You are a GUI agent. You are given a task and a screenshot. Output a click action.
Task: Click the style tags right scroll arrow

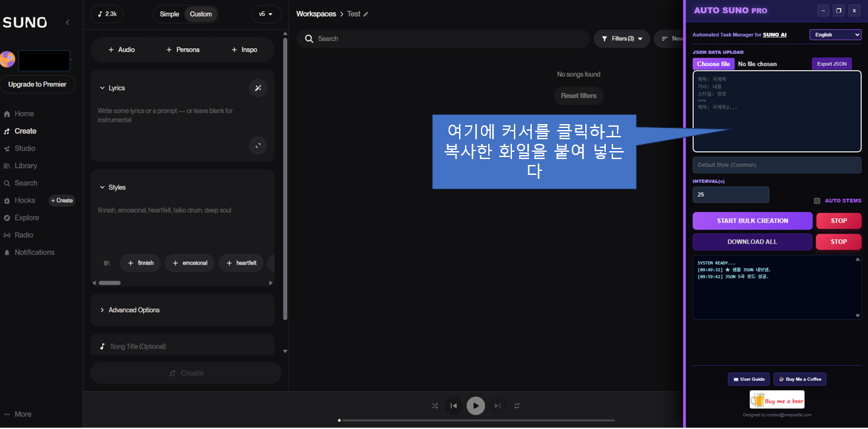pos(271,283)
